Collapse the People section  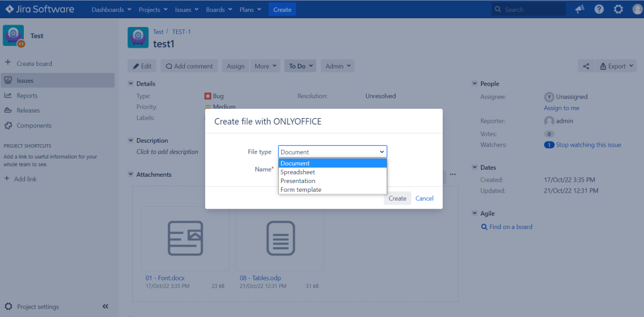(475, 84)
